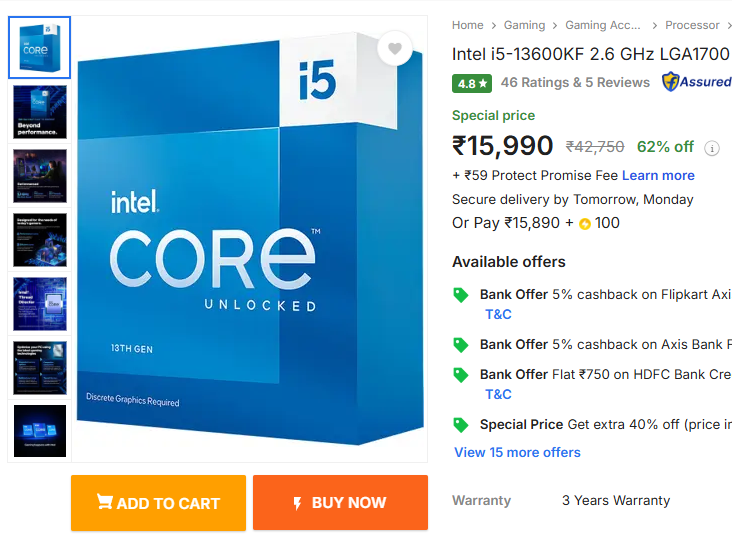Click the BUY NOW button

point(340,503)
